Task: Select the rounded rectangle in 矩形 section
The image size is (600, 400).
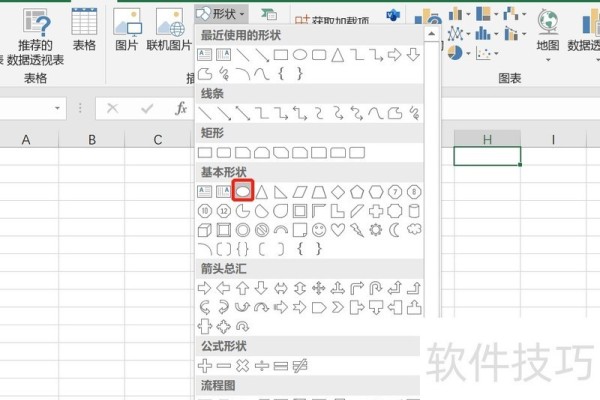Action: [224, 153]
